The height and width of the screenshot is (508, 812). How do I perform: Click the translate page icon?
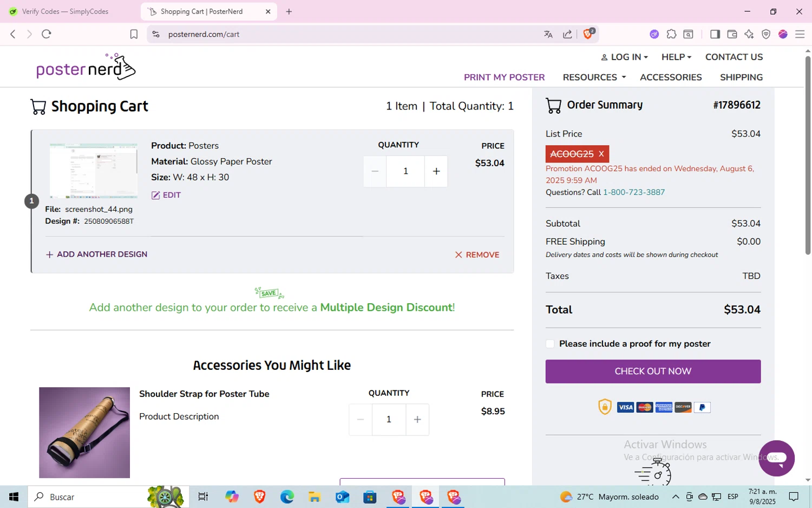(x=548, y=34)
